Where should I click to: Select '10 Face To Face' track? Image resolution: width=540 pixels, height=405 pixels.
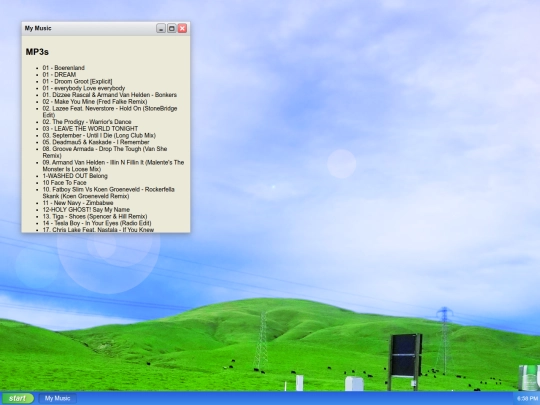(64, 183)
